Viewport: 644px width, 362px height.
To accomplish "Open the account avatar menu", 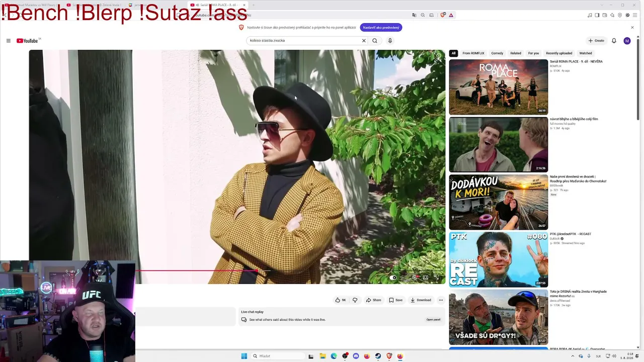I will pos(627,41).
